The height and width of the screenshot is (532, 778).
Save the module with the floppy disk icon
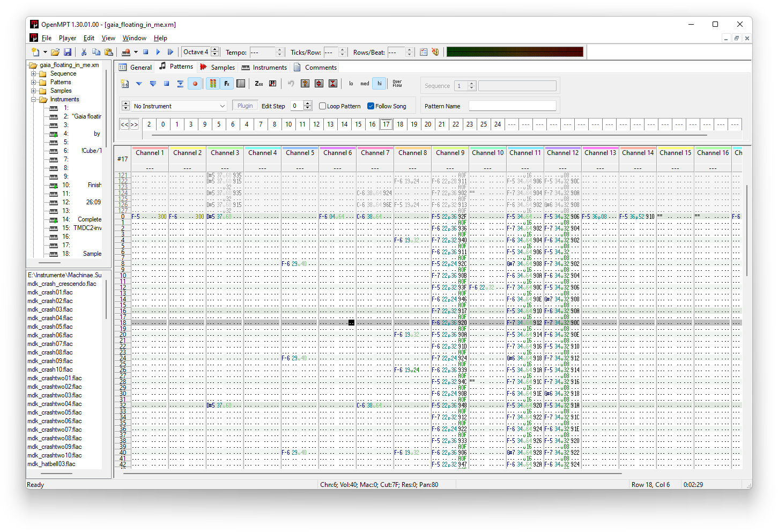tap(68, 52)
